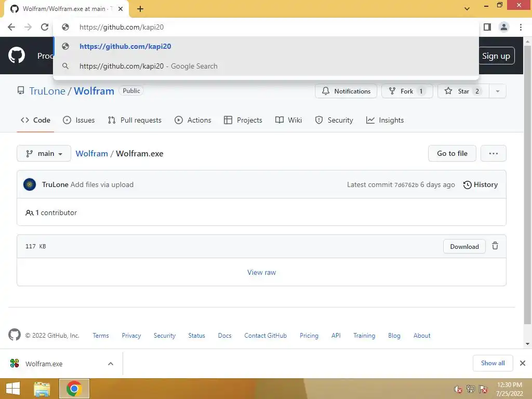The width and height of the screenshot is (532, 399).
Task: Open the About footer link
Action: pos(422,336)
